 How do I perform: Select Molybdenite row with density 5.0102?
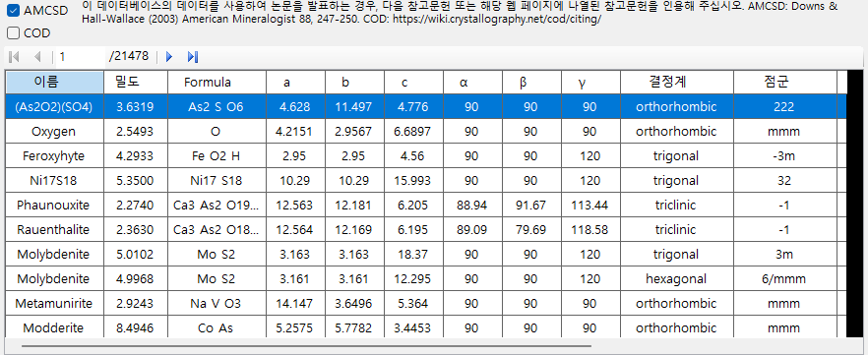pyautogui.click(x=426, y=255)
